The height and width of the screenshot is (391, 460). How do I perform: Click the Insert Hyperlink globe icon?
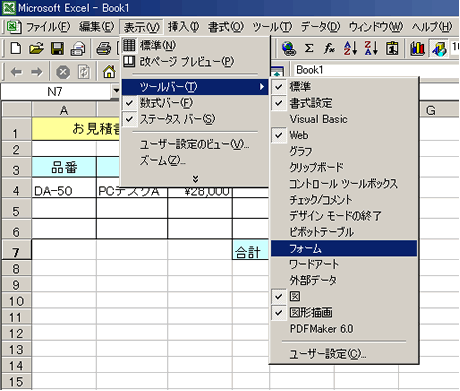click(x=288, y=49)
